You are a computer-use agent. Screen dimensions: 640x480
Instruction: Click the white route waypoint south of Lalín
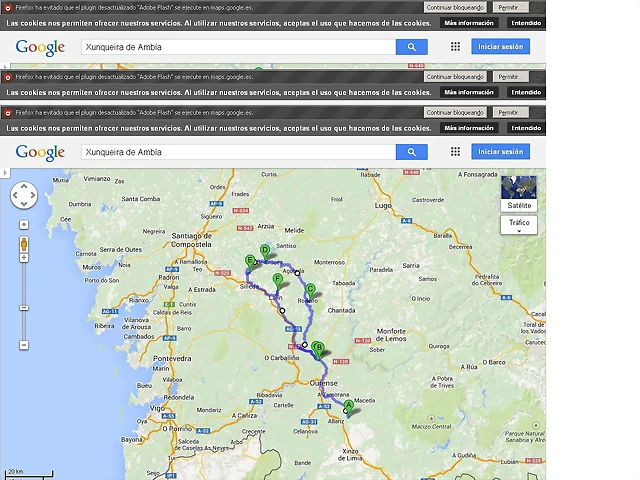click(x=282, y=311)
